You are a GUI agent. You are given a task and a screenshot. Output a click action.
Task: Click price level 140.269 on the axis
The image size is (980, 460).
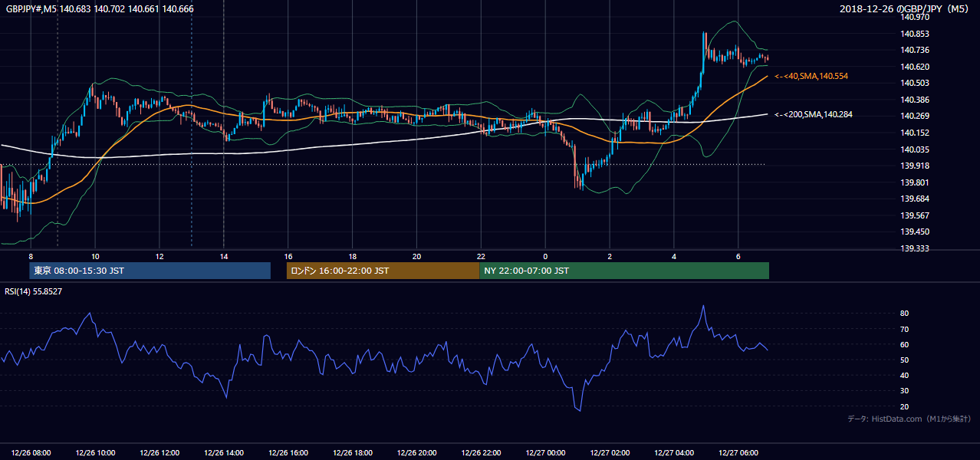point(915,117)
